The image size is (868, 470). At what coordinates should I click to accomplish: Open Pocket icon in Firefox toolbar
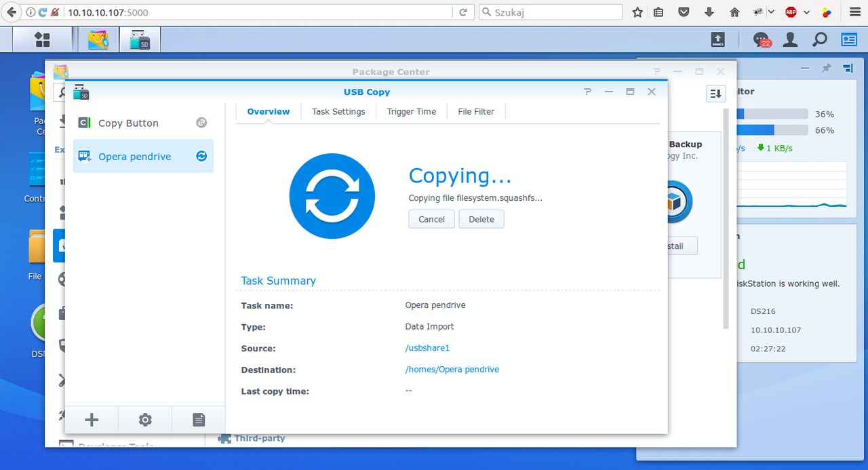(x=684, y=12)
